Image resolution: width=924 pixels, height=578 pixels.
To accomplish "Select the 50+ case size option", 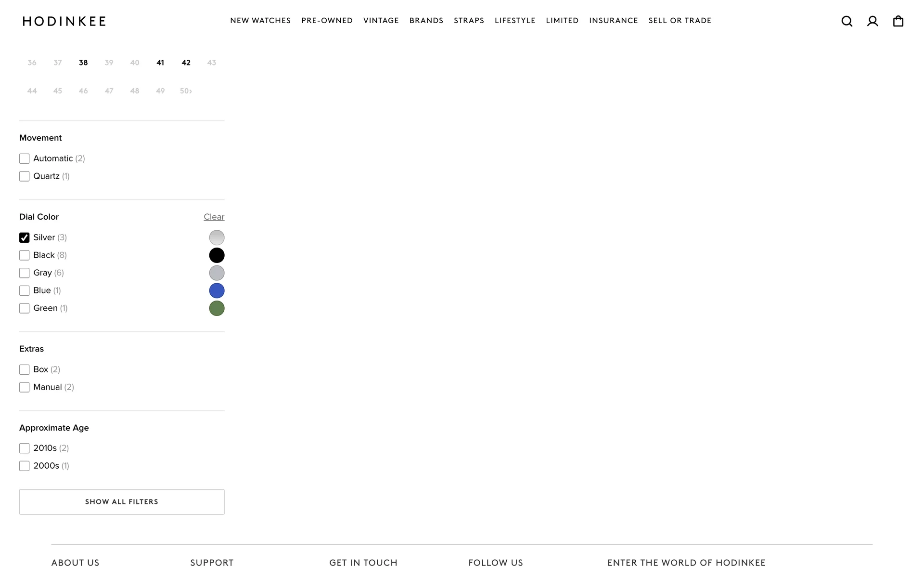I will (x=186, y=91).
